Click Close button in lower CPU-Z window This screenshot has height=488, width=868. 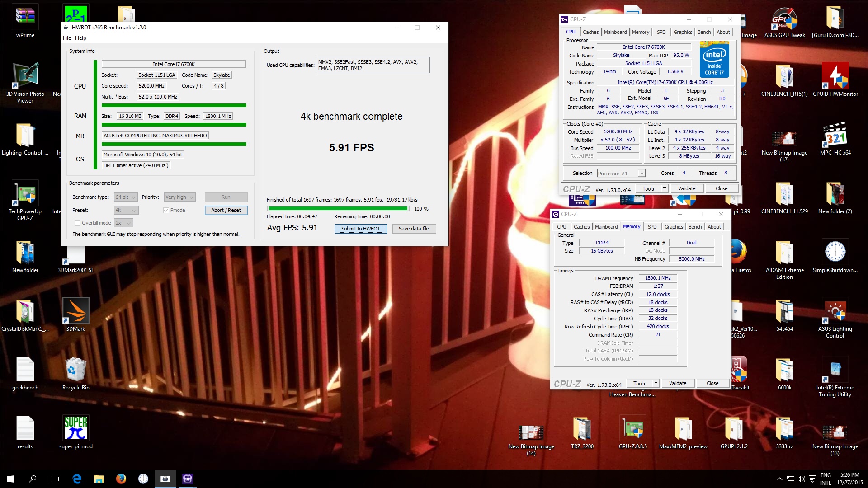tap(712, 383)
